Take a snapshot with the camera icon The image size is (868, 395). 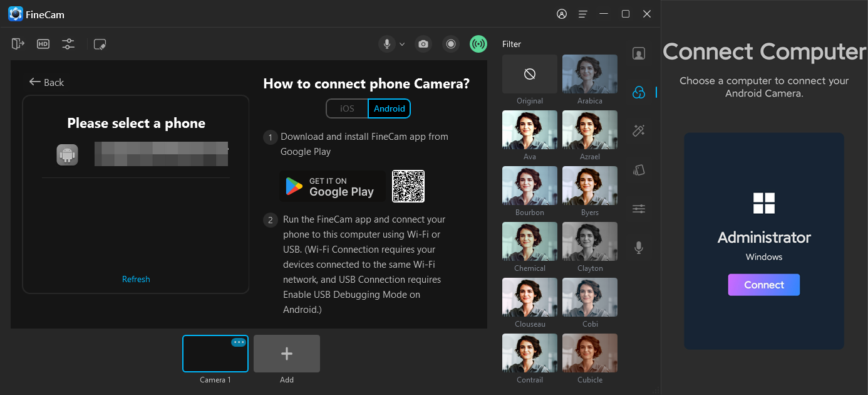pos(424,44)
